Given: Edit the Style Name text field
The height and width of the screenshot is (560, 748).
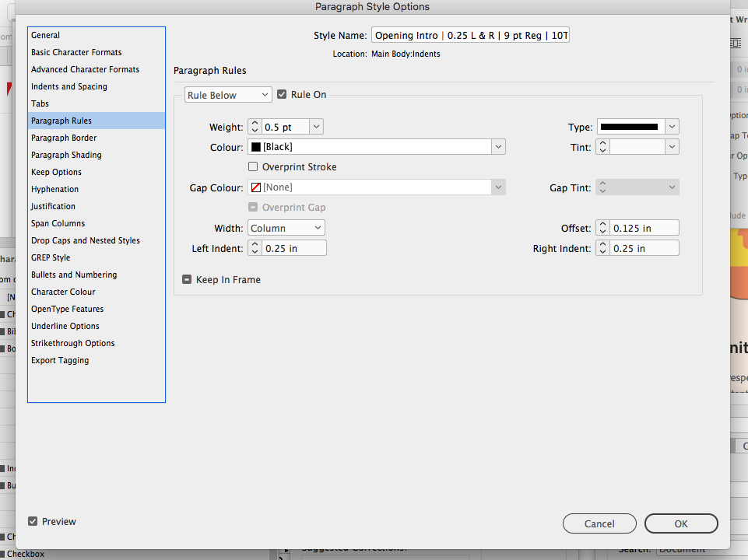Looking at the screenshot, I should [x=470, y=35].
